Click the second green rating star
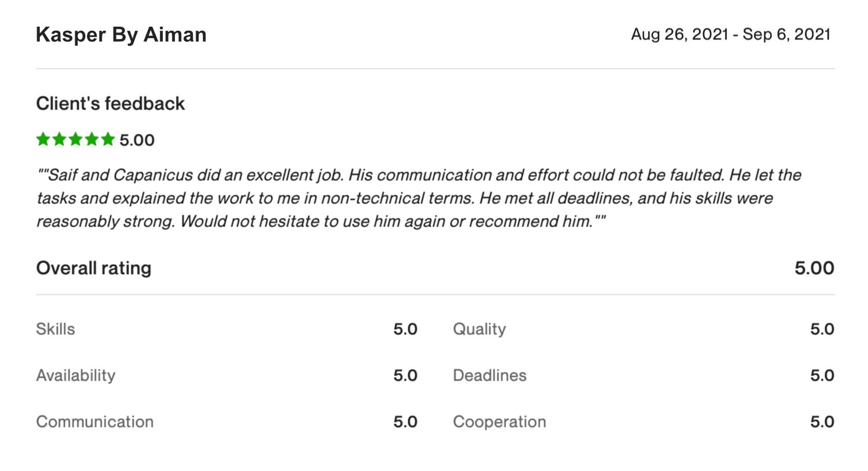Viewport: 868px width, 471px height. pos(60,139)
